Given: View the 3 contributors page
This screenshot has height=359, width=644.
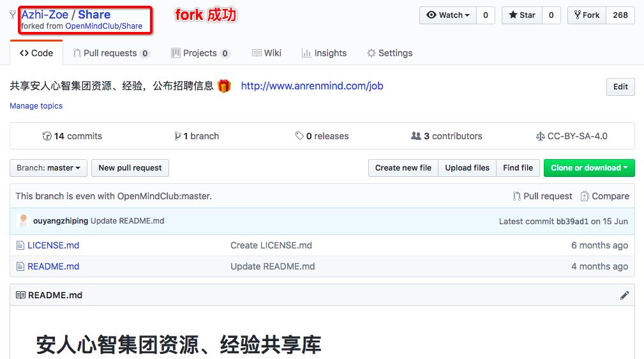Looking at the screenshot, I should (446, 136).
